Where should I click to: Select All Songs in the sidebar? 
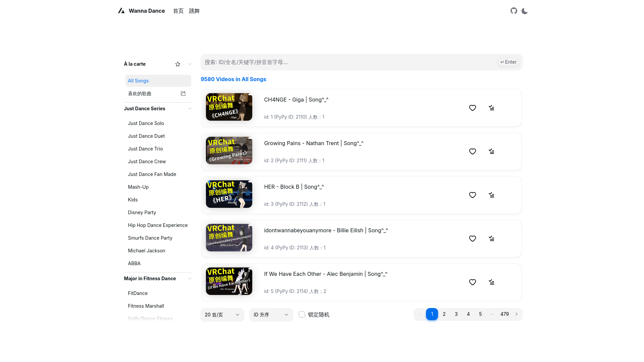[158, 81]
